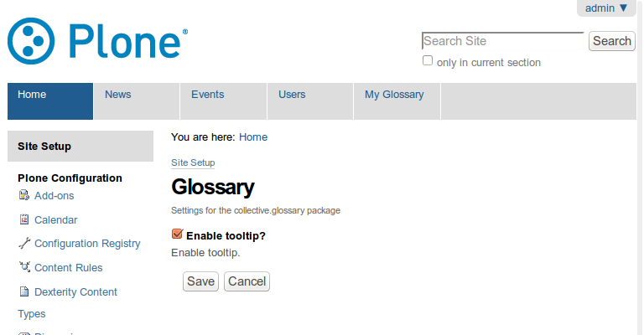Follow the Site Setup breadcrumb link
Image resolution: width=644 pixels, height=335 pixels.
[x=193, y=162]
